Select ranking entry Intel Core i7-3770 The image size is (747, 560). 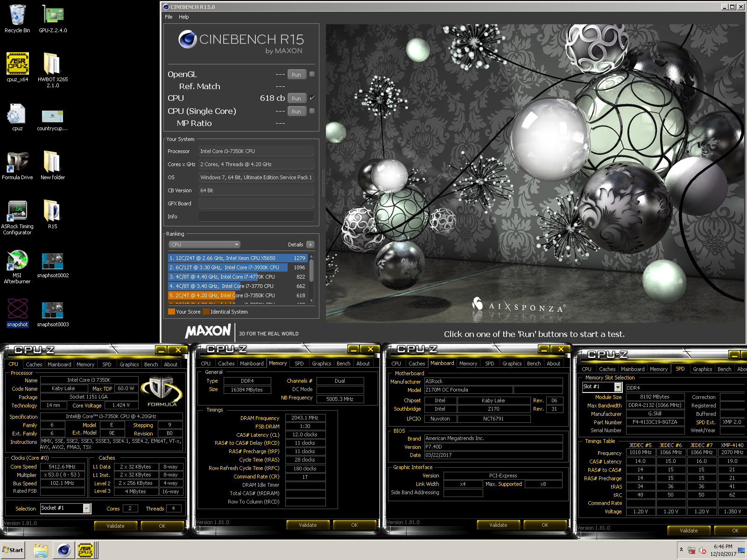click(237, 286)
